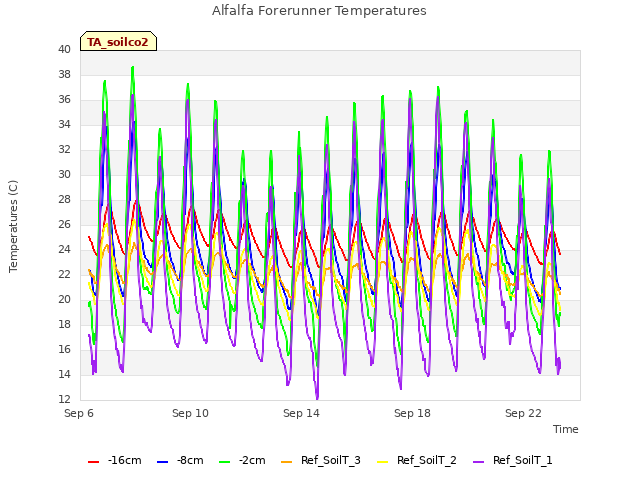640x480 pixels.
Task: Toggle the -2cm series in legend
Action: 242,460
